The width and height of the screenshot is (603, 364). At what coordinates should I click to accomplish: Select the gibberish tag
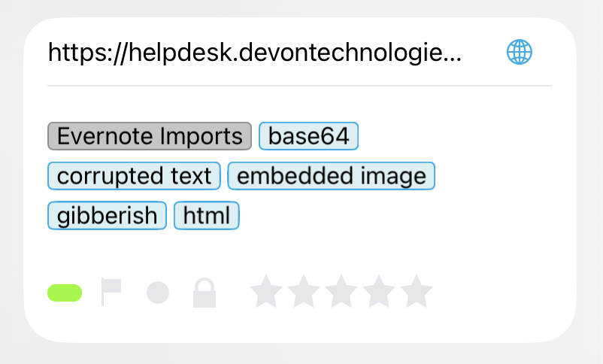coord(107,215)
